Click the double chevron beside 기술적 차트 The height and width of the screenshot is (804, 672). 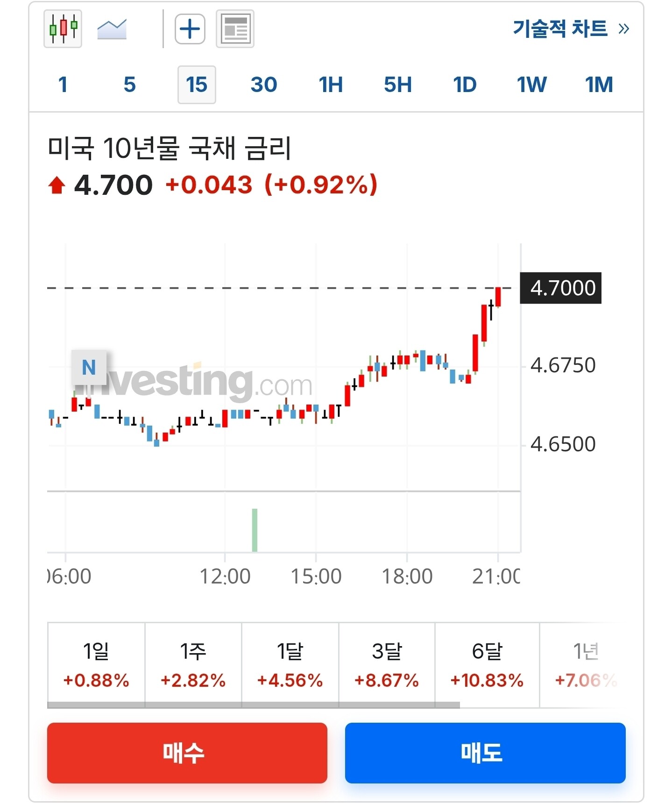click(623, 29)
